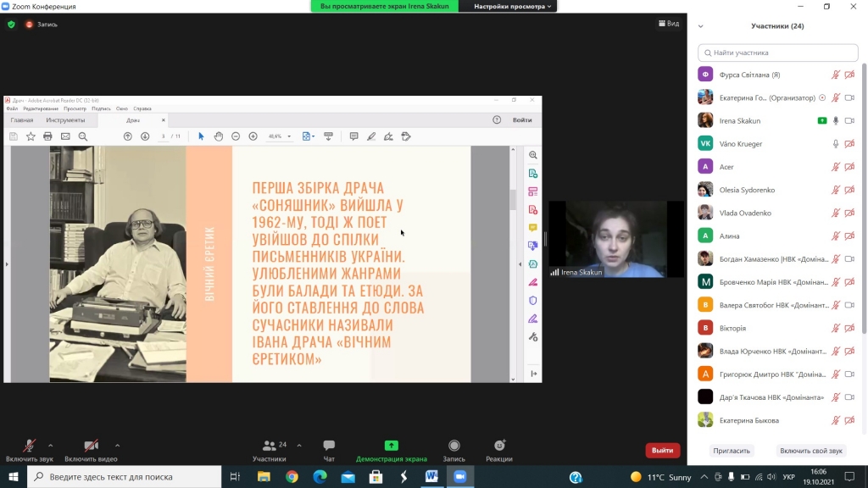Go to previous page arrow in Acrobat

click(x=128, y=136)
